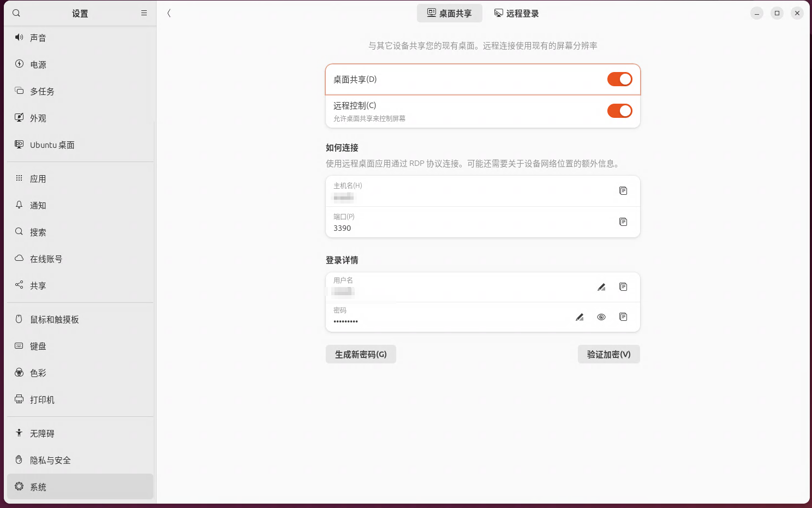Click the 端口 field showing 3390
The image size is (812, 508).
pyautogui.click(x=437, y=222)
